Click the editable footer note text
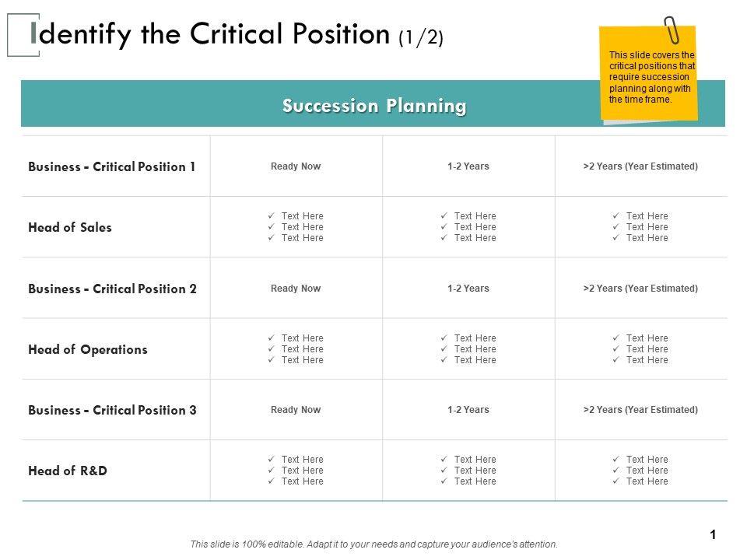This screenshot has height=560, width=747. (x=374, y=544)
